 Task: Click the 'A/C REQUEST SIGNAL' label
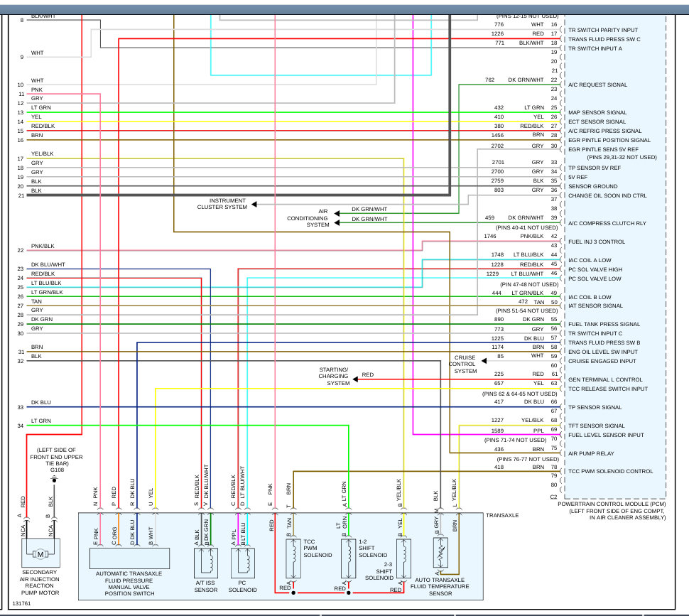click(597, 85)
